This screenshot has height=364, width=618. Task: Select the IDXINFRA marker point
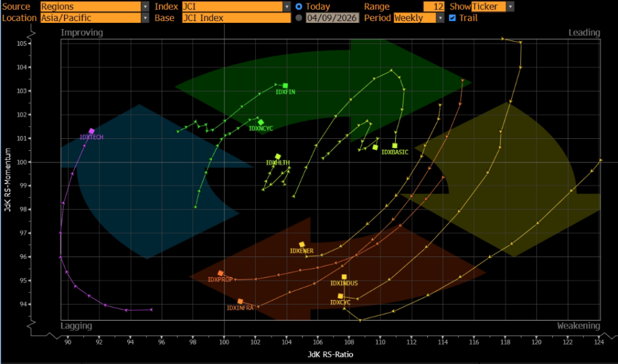coord(240,301)
